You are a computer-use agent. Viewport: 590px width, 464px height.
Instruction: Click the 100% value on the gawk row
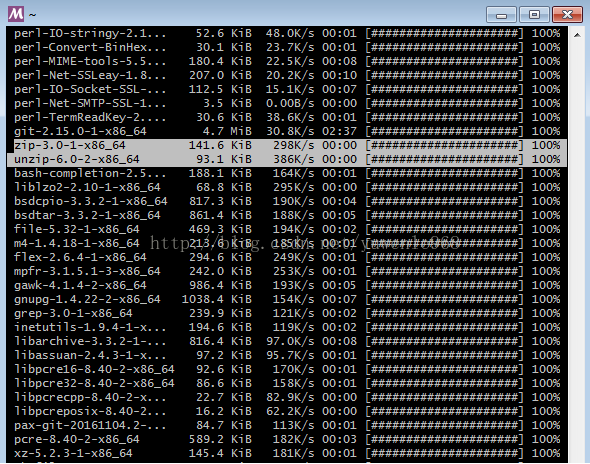pyautogui.click(x=546, y=285)
